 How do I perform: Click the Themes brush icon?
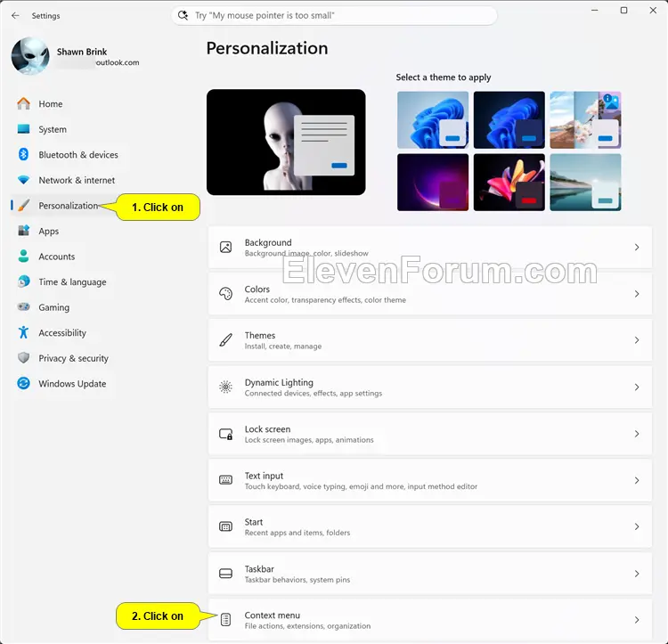pyautogui.click(x=226, y=340)
